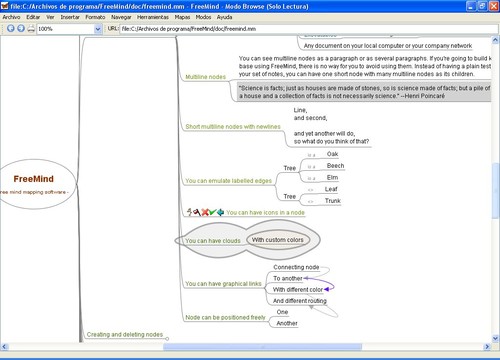Click the horizontal scrollbar thumb

pyautogui.click(x=262, y=347)
